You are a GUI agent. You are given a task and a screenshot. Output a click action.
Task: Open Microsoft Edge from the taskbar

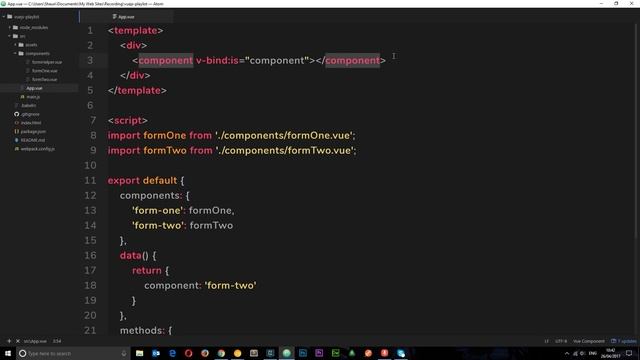172,353
